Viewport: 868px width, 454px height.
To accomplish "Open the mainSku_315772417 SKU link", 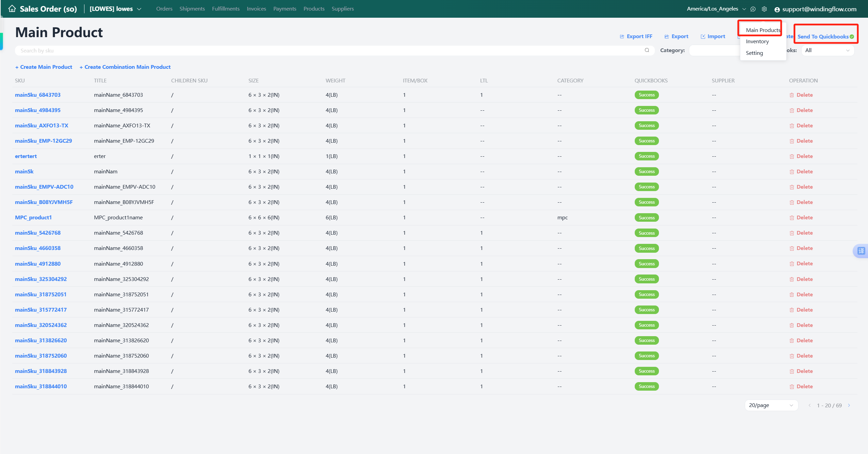I will coord(41,310).
